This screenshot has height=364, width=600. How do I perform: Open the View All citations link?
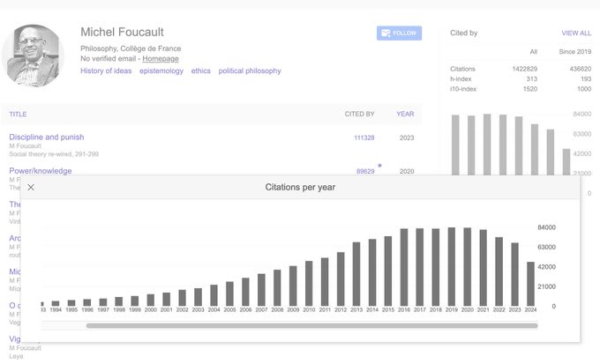click(x=576, y=33)
